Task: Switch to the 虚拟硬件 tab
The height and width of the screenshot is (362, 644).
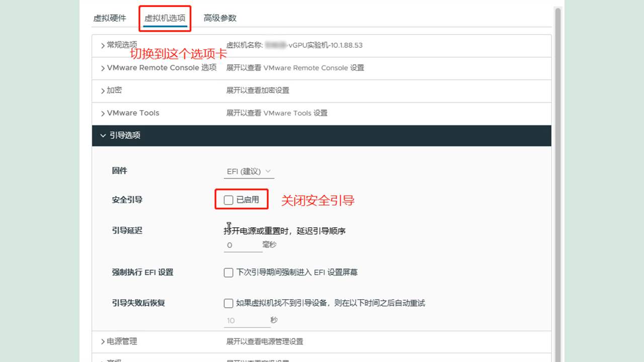Action: 110,18
